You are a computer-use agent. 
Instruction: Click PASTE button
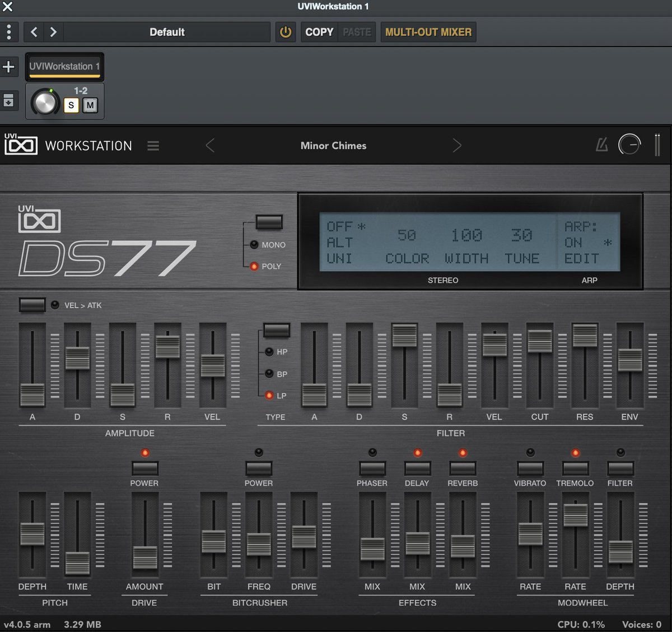357,32
